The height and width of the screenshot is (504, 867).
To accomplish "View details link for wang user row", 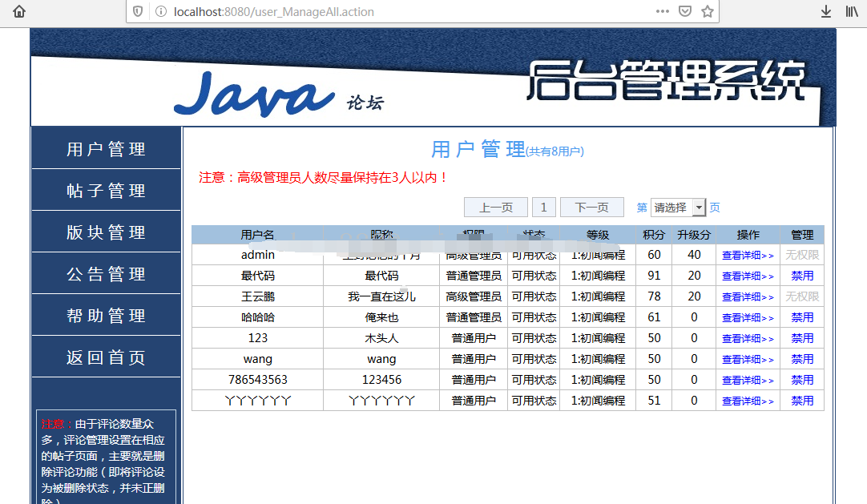I will (x=748, y=359).
